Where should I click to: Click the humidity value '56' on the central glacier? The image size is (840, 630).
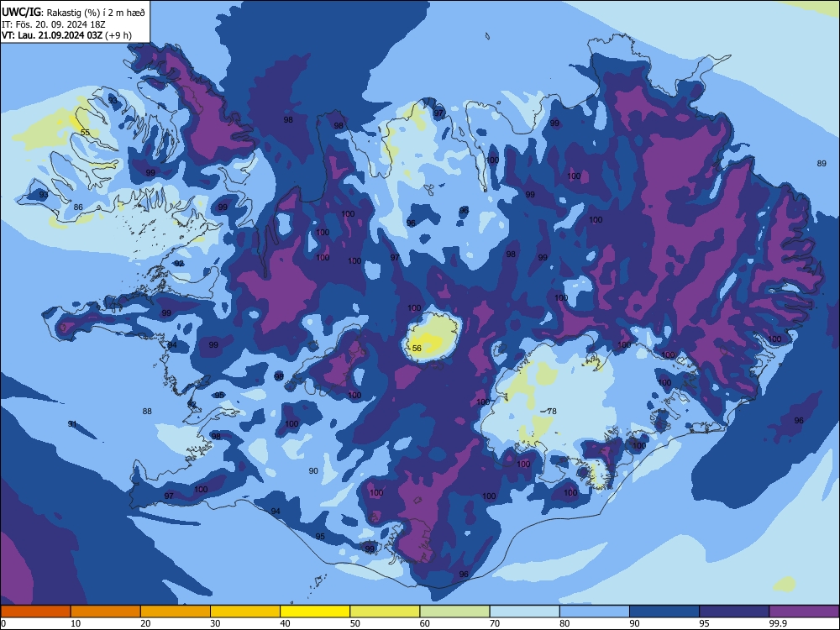point(417,349)
